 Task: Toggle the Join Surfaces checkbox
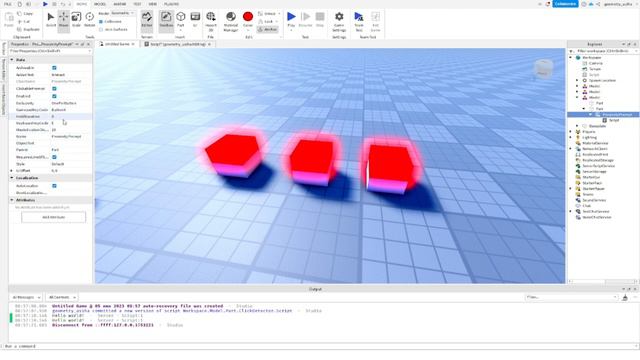point(101,29)
